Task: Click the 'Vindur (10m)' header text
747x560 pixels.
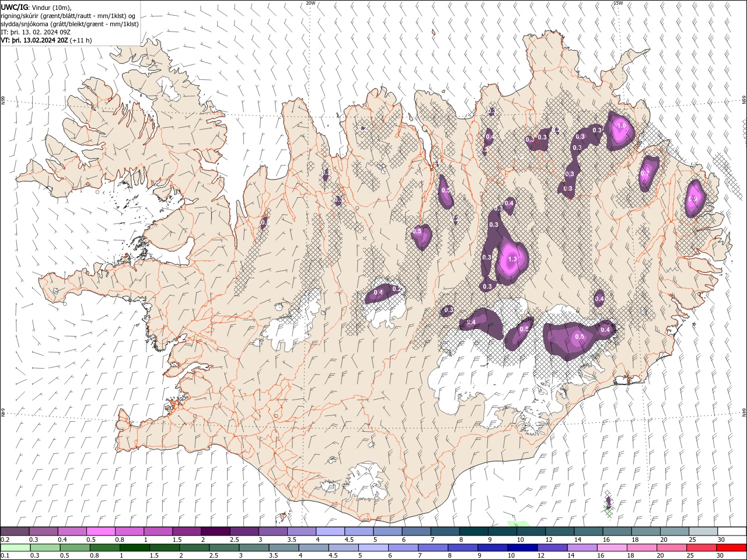Action: coord(51,8)
